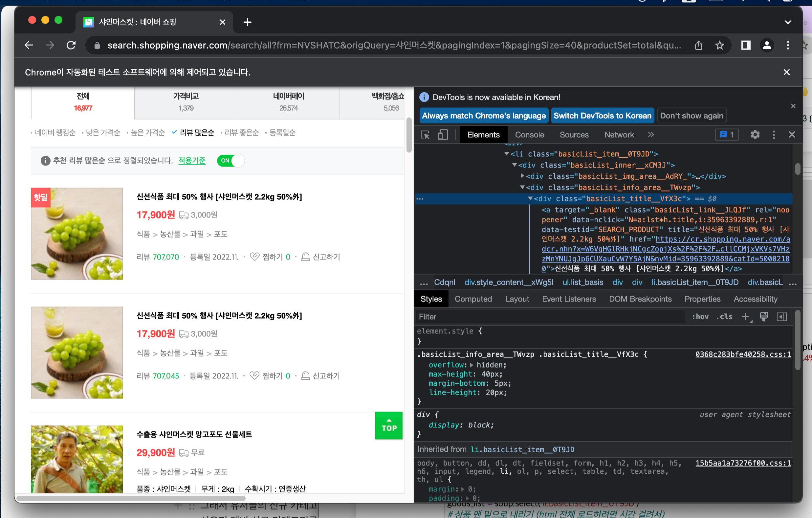
Task: Sort by 등록일순
Action: tap(282, 132)
